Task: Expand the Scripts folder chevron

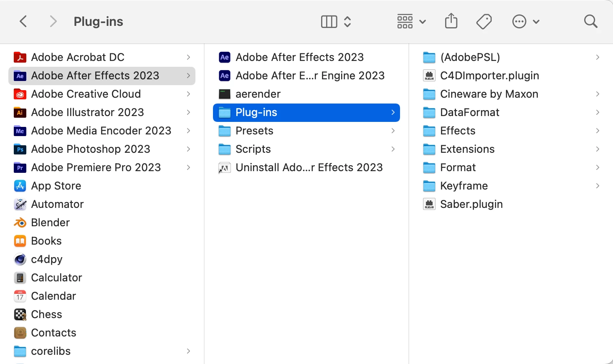Action: click(x=393, y=149)
